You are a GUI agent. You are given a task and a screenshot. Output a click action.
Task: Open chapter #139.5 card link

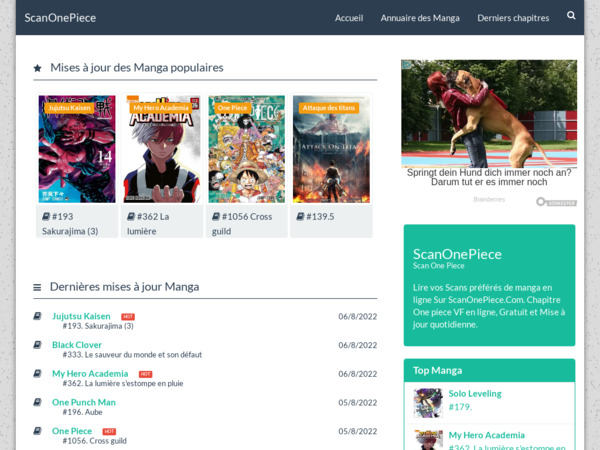(316, 217)
